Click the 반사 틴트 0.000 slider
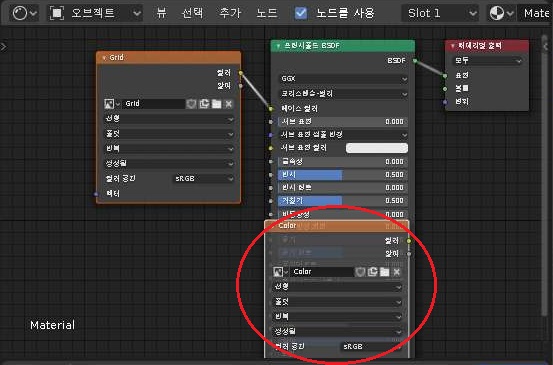 pos(343,188)
